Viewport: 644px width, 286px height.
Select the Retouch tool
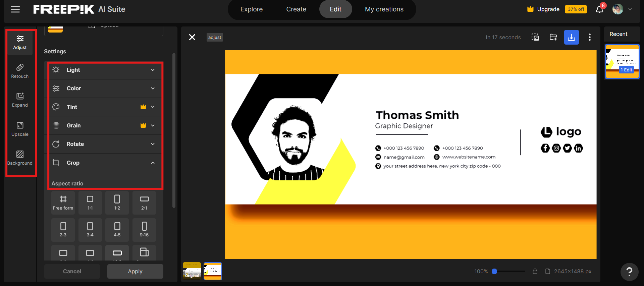(20, 71)
